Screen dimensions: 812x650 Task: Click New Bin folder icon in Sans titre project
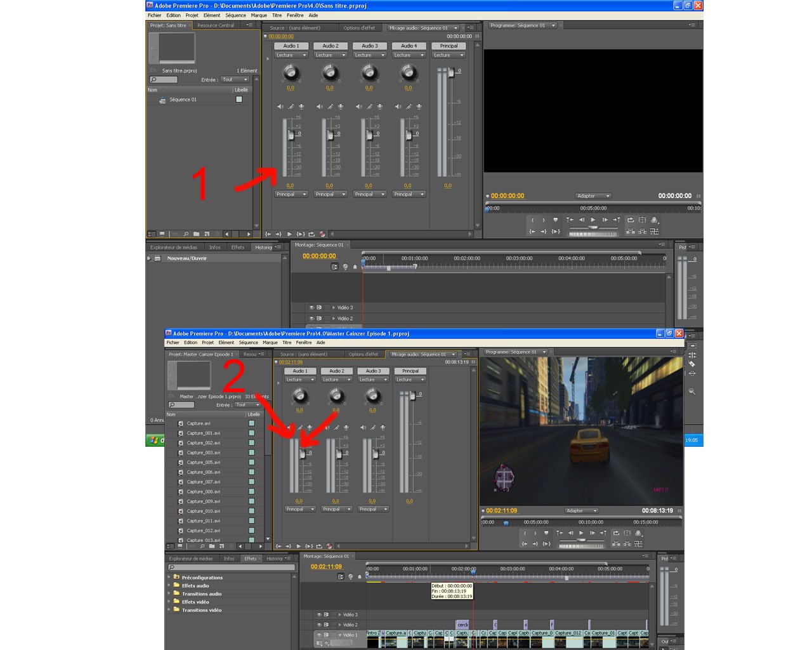196,234
